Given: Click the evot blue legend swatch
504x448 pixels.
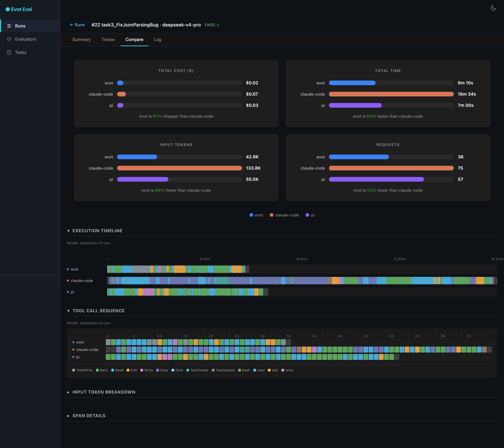Looking at the screenshot, I should (251, 215).
